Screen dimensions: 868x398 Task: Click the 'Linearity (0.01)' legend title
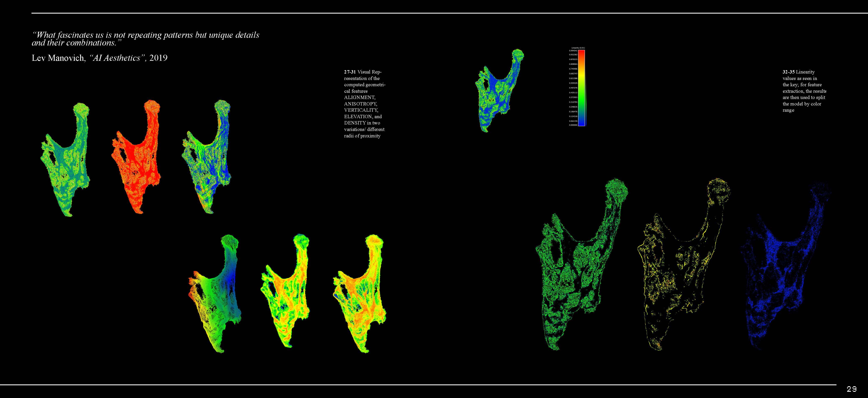[578, 48]
